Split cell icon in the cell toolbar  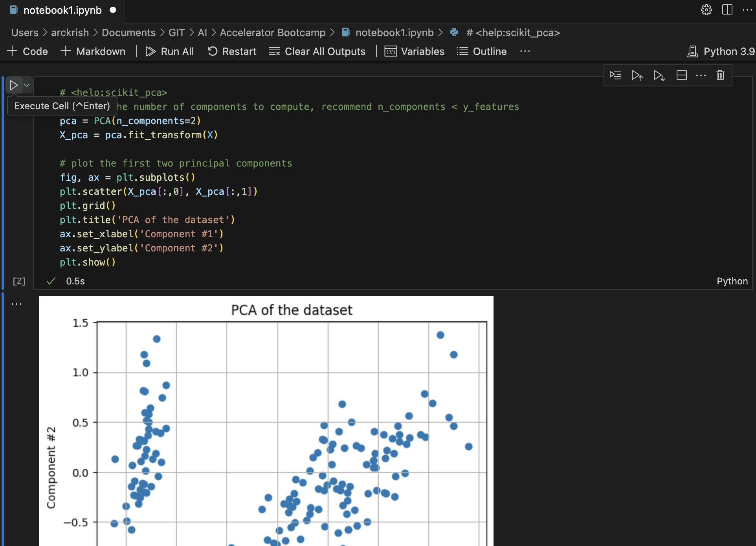[681, 75]
